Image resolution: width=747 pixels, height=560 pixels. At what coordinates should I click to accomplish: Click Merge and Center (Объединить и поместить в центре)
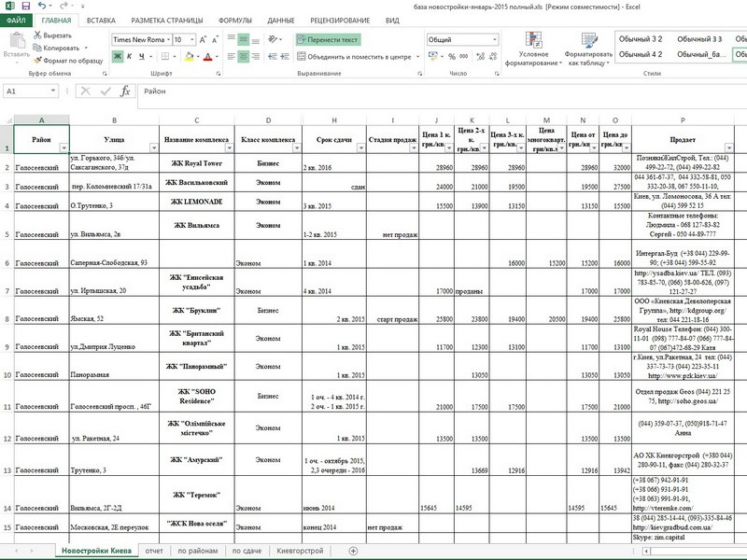[354, 57]
